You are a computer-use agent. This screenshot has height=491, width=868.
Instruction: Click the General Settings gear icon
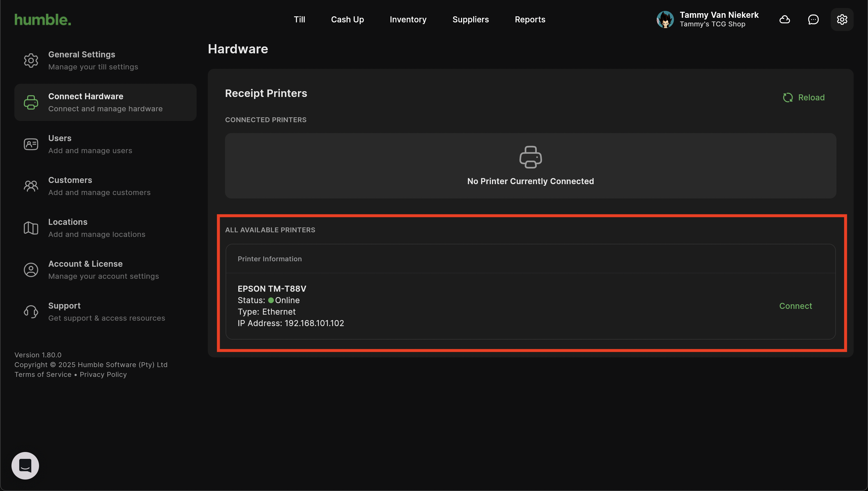[x=31, y=60]
